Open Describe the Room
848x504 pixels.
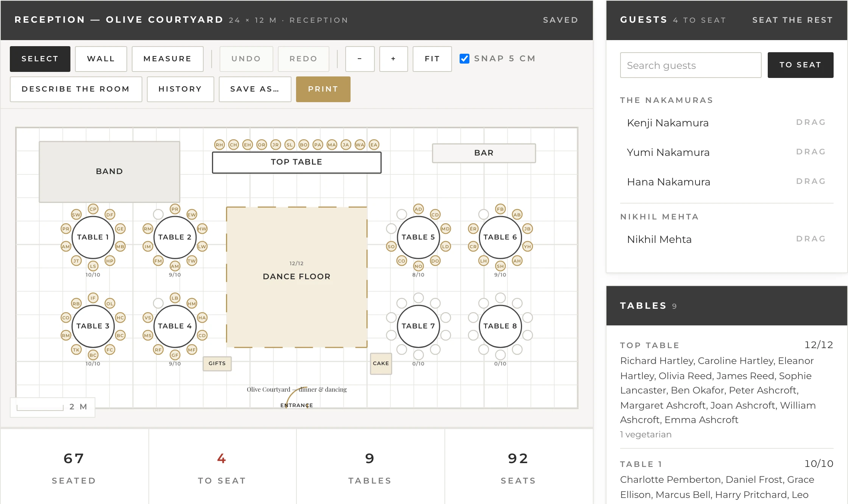(x=76, y=89)
